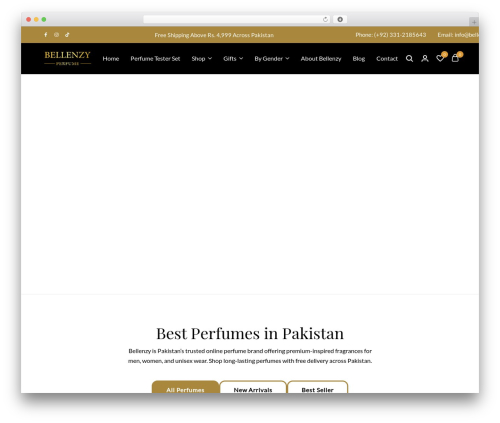Viewport: 500px width, 423px height.
Task: Go to the Home menu item
Action: pyautogui.click(x=111, y=59)
